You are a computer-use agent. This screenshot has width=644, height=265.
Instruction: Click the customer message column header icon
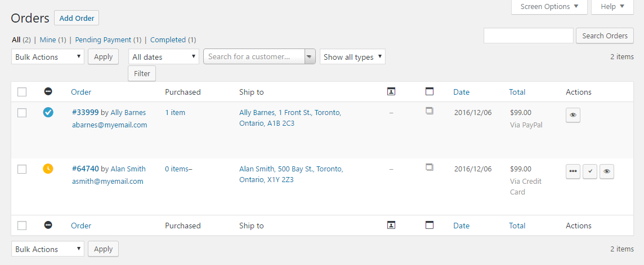tap(391, 92)
